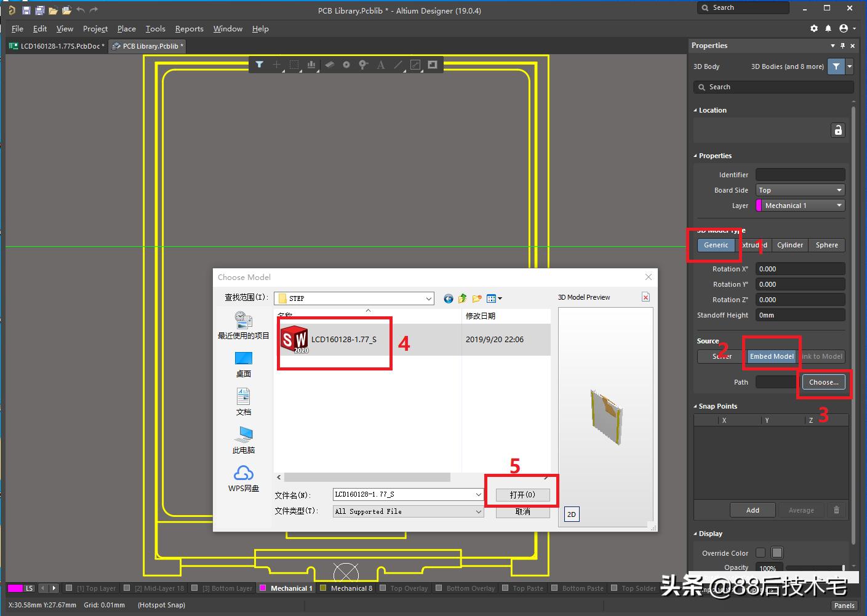Image resolution: width=867 pixels, height=616 pixels.
Task: Open the new folder icon in Choose Model dialog
Action: 477,298
